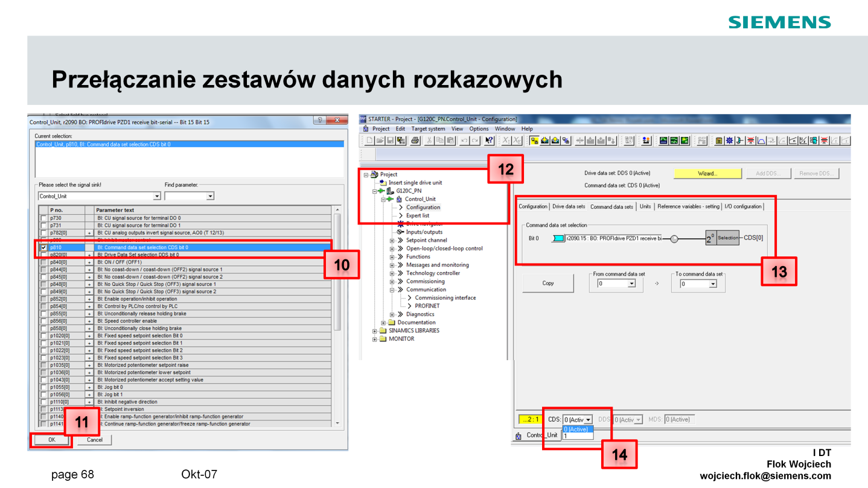Click the Download to target device icon

[x=545, y=141]
